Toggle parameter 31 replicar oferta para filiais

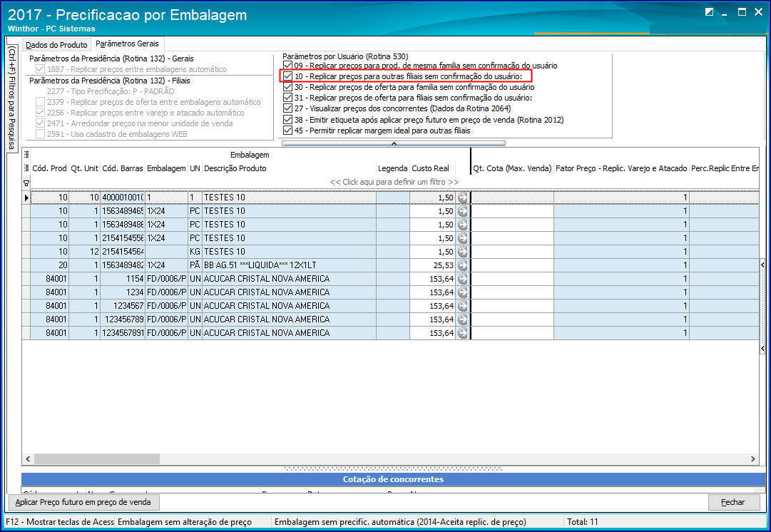(287, 98)
